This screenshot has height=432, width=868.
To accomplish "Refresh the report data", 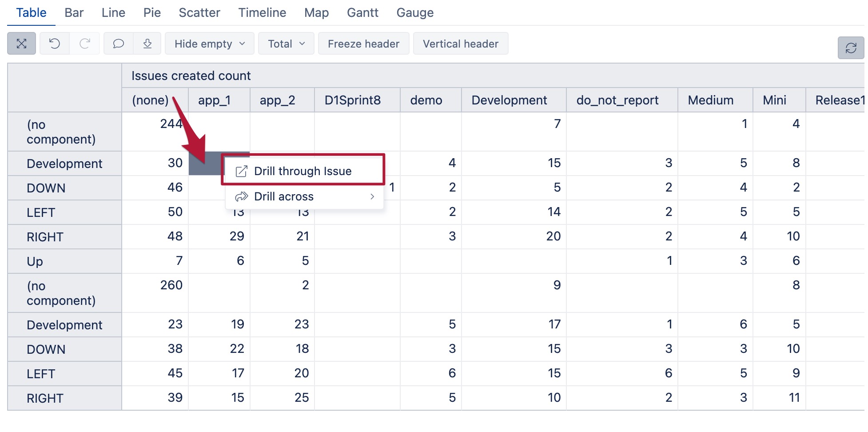I will click(851, 48).
